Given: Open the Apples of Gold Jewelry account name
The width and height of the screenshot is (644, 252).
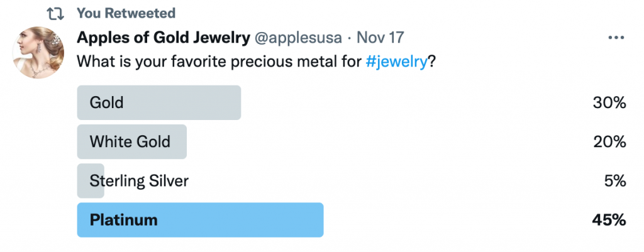Looking at the screenshot, I should coord(163,38).
